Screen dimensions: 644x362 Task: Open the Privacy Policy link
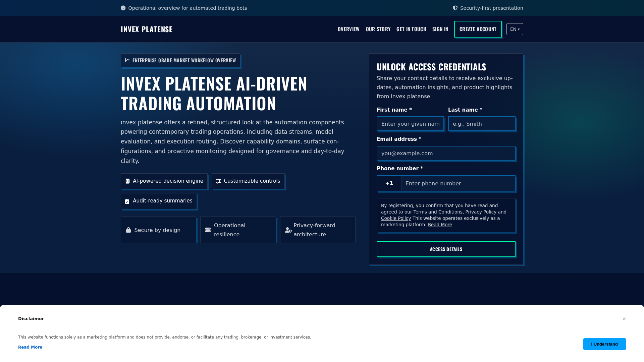point(481,212)
